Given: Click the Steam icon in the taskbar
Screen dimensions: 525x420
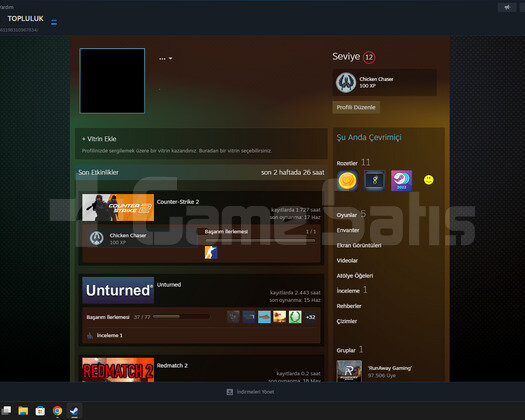Looking at the screenshot, I should click(74, 411).
